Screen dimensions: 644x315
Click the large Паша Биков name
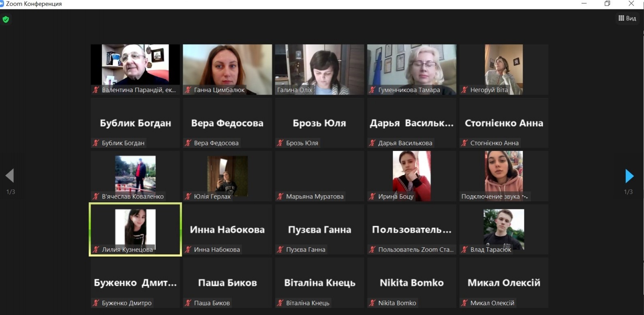point(227,283)
